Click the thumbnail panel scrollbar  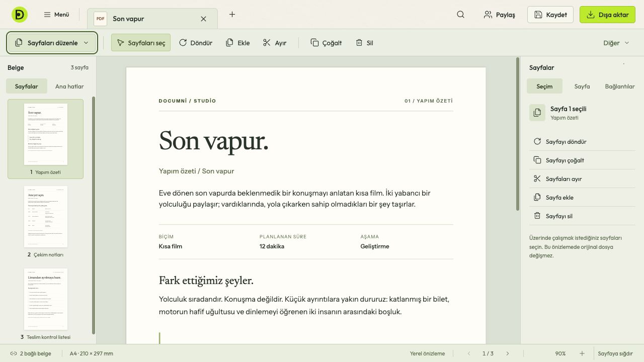tap(94, 215)
